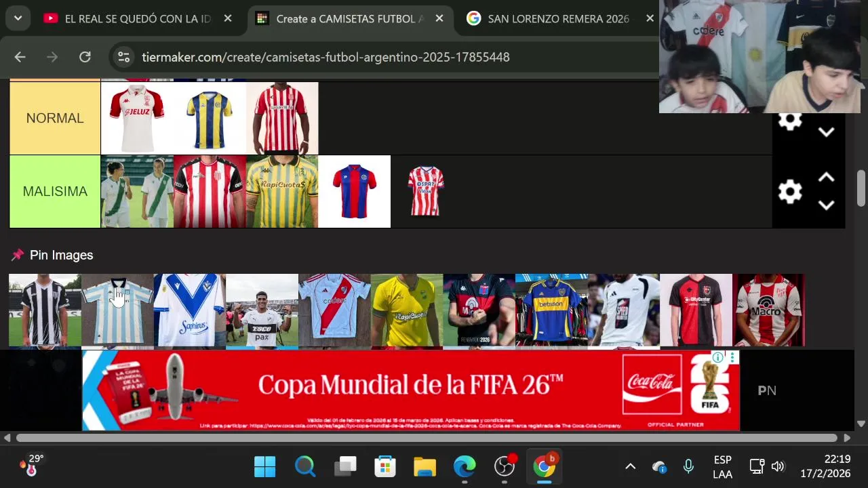
Task: Select the sky-blue and white striped jersey
Action: [117, 310]
